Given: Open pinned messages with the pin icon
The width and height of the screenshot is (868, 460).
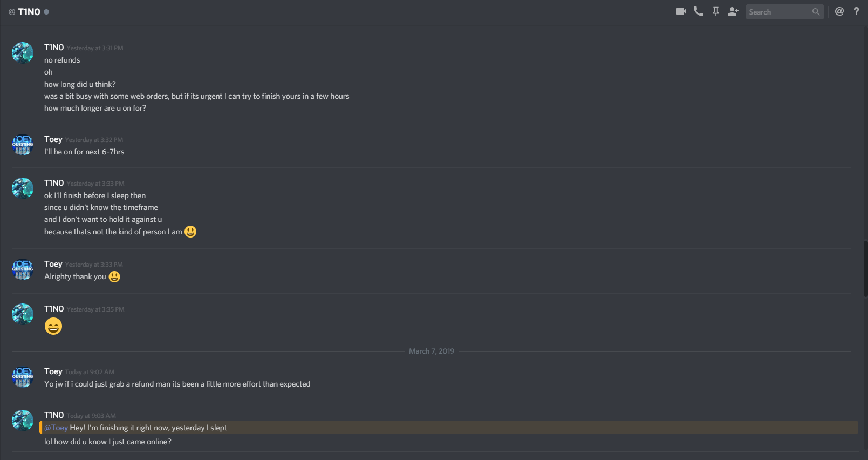Looking at the screenshot, I should (x=716, y=11).
